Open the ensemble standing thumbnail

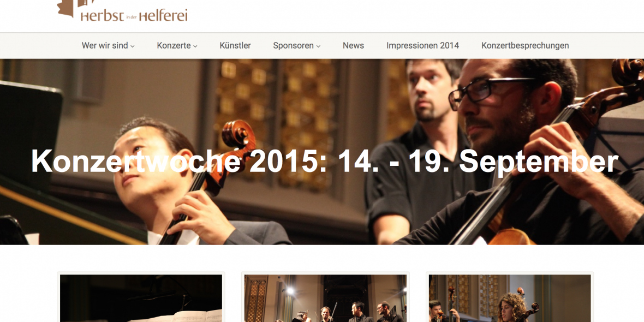click(325, 298)
